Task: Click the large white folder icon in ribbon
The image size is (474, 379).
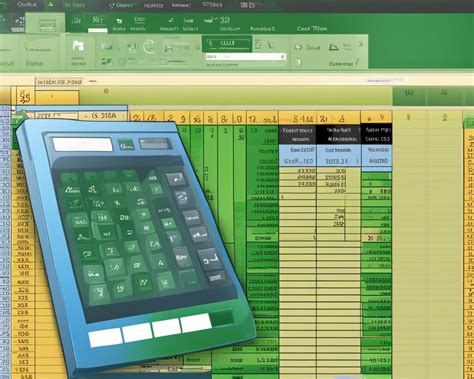Action: (x=78, y=45)
